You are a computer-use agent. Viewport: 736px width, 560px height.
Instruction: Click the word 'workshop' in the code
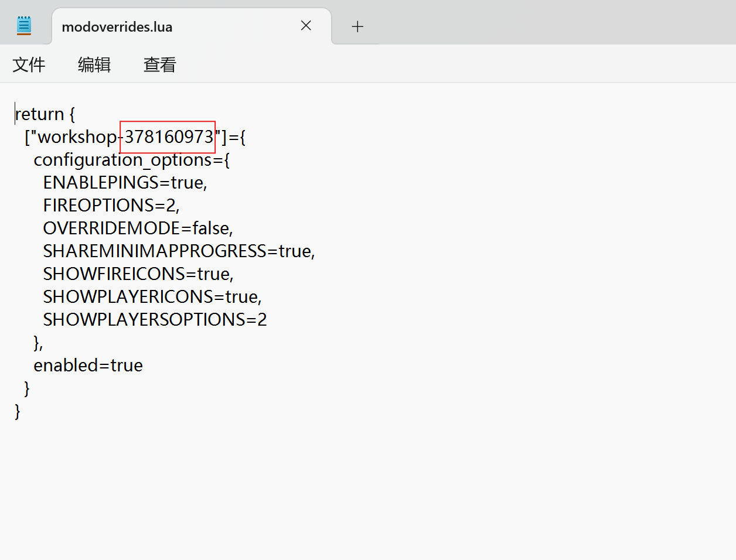click(x=77, y=137)
